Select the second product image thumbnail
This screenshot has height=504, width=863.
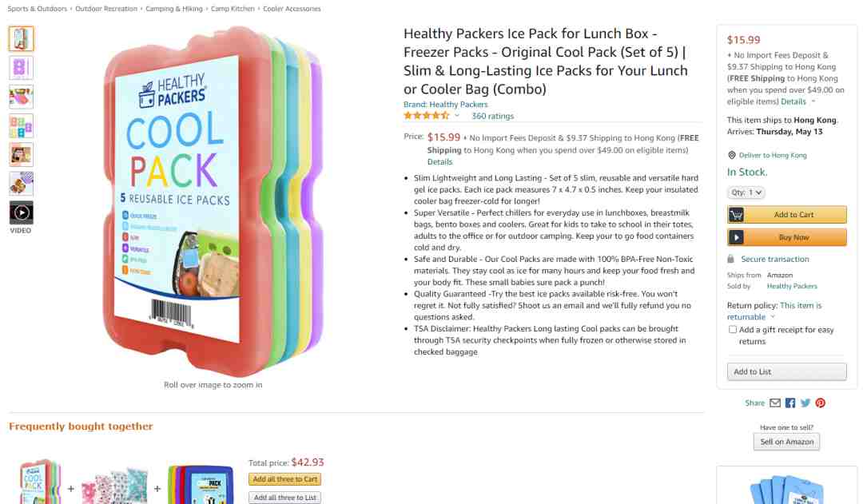click(21, 68)
